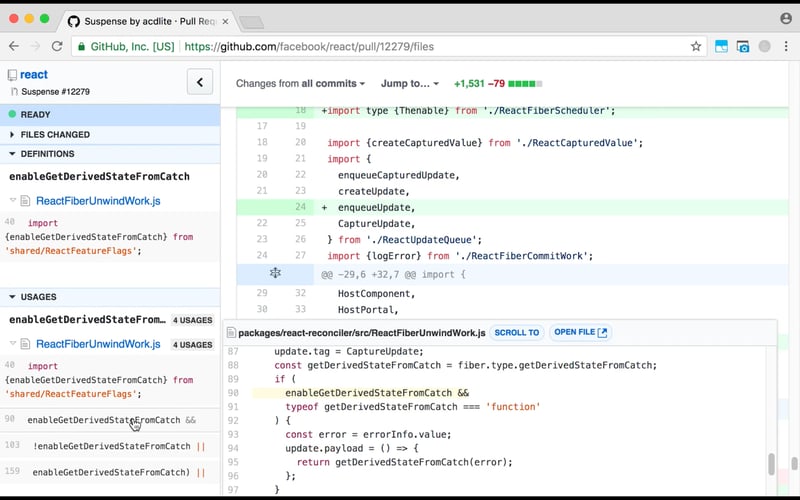
Task: Go back with browser back arrow
Action: [14, 46]
